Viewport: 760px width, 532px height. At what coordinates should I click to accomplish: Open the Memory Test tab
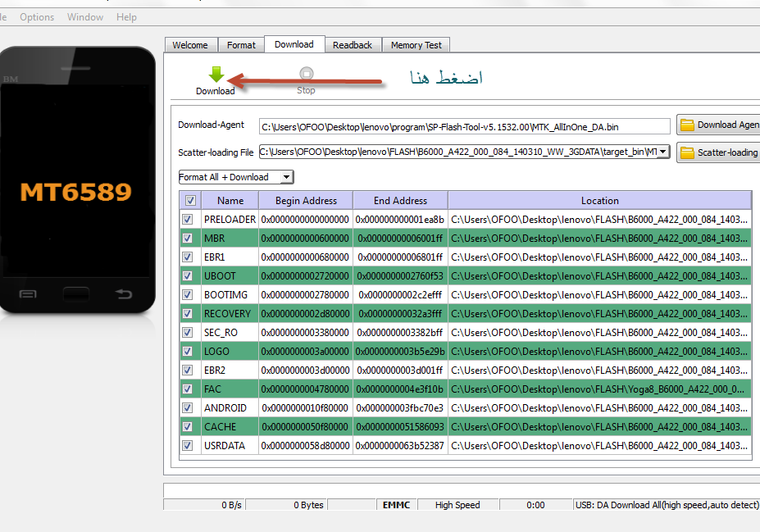click(x=416, y=45)
